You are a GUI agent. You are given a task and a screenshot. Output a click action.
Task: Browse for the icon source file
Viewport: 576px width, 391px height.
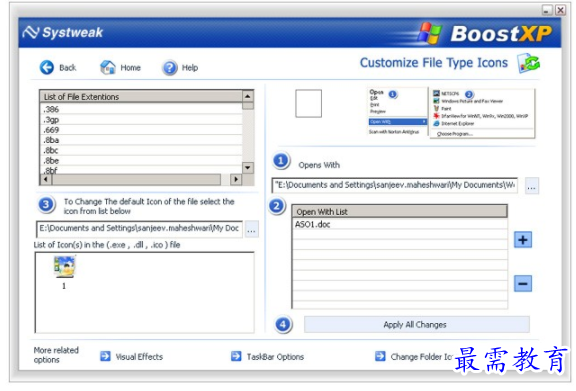[252, 229]
